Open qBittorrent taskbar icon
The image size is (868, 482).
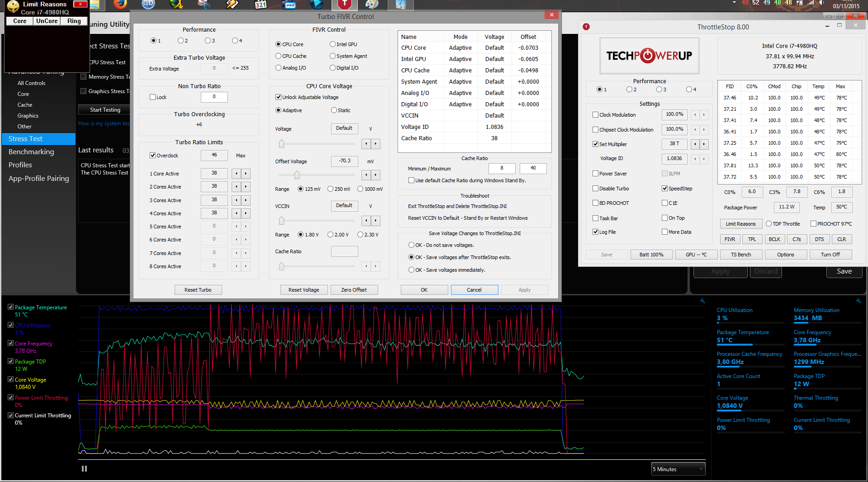[x=148, y=5]
